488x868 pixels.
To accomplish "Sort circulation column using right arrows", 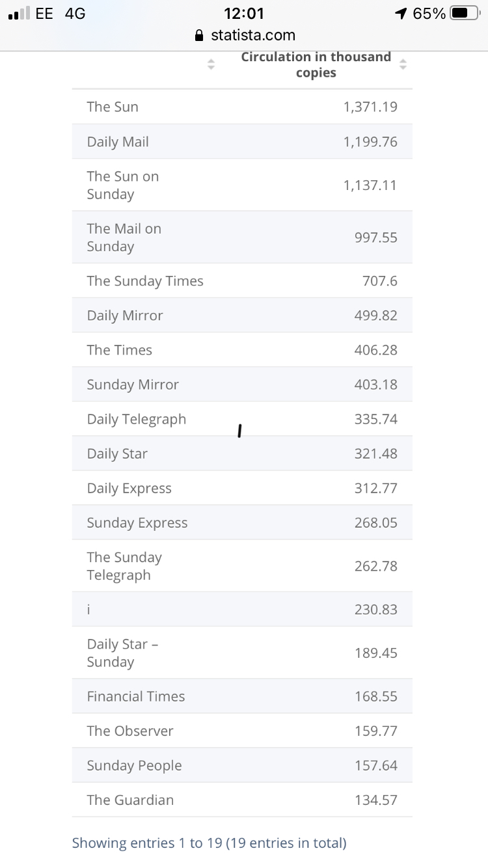I will [403, 64].
